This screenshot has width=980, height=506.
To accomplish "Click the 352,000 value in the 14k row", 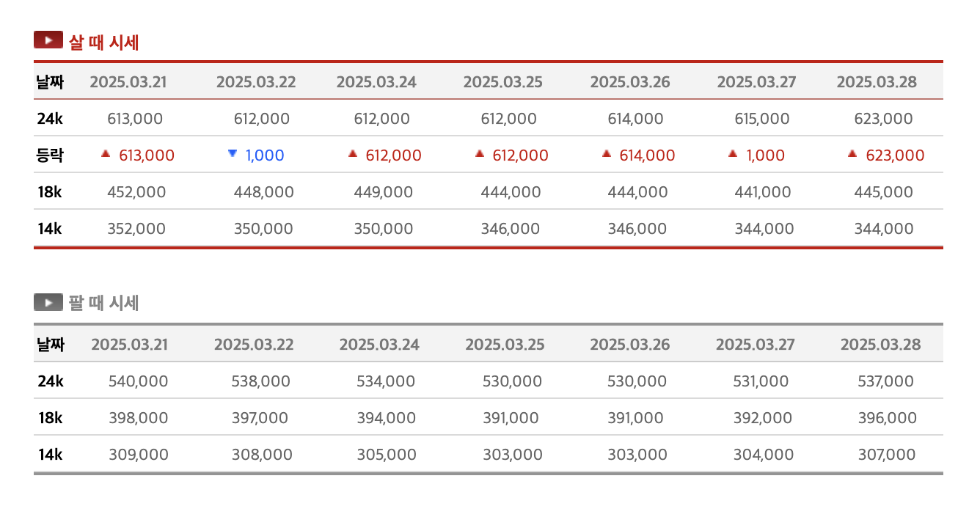I will click(x=136, y=229).
